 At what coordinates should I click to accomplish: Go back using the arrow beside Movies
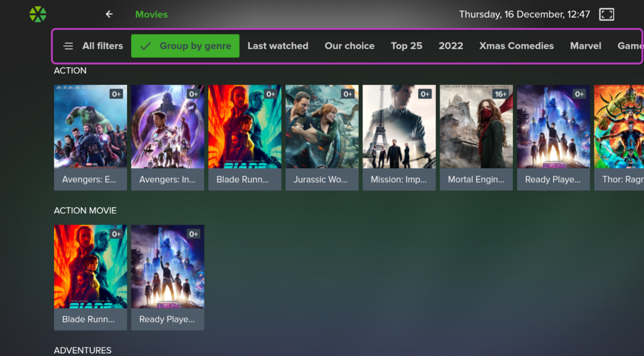(109, 14)
